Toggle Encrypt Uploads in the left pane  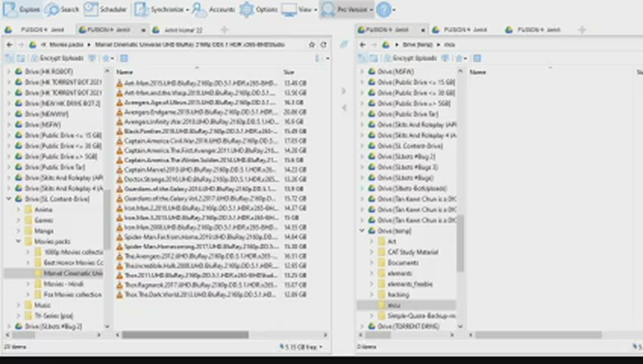click(x=57, y=58)
